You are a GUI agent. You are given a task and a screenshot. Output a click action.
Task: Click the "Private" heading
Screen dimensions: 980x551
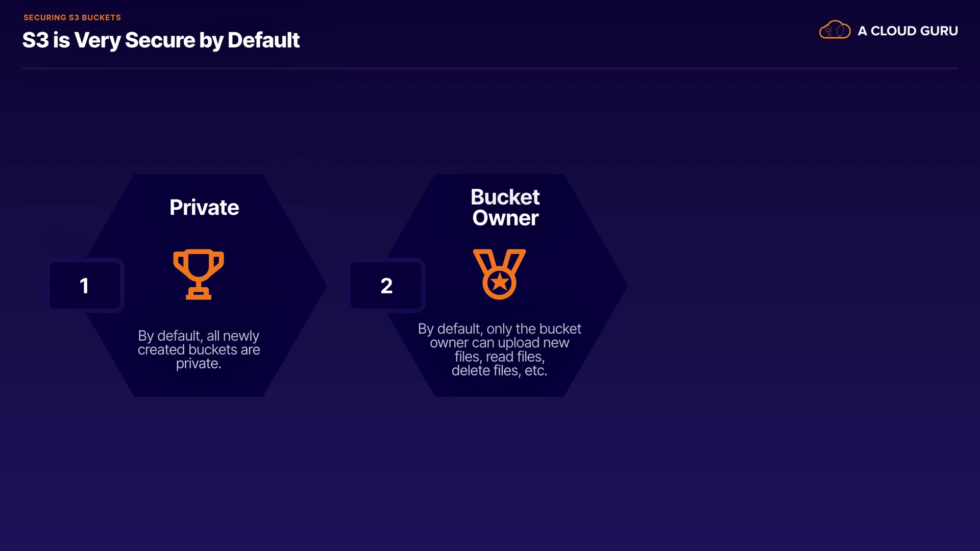point(204,208)
